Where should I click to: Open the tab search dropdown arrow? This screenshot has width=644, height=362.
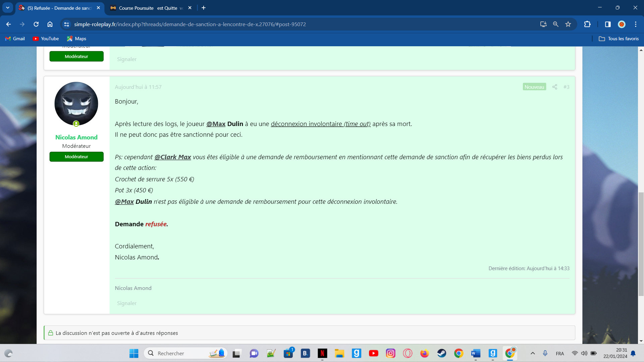click(x=7, y=8)
